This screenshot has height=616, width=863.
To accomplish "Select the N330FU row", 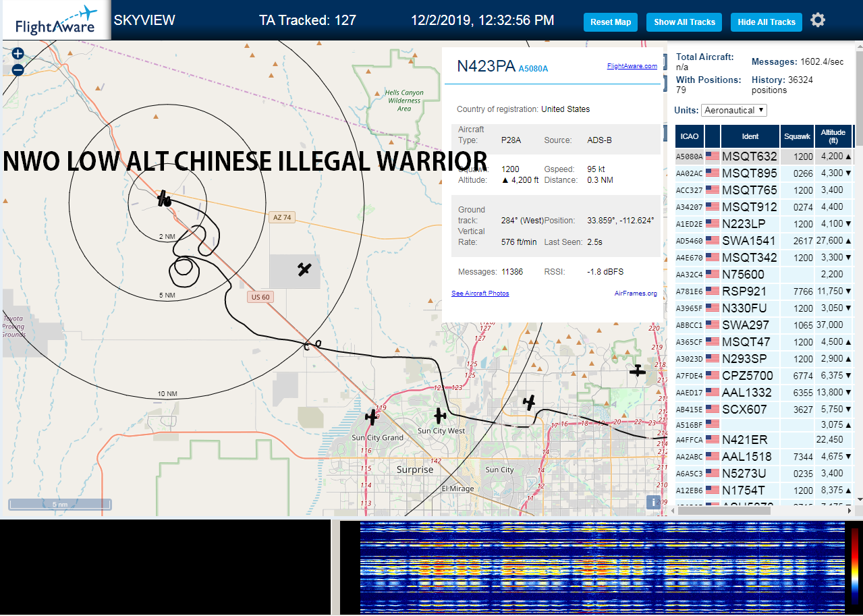I will [764, 308].
